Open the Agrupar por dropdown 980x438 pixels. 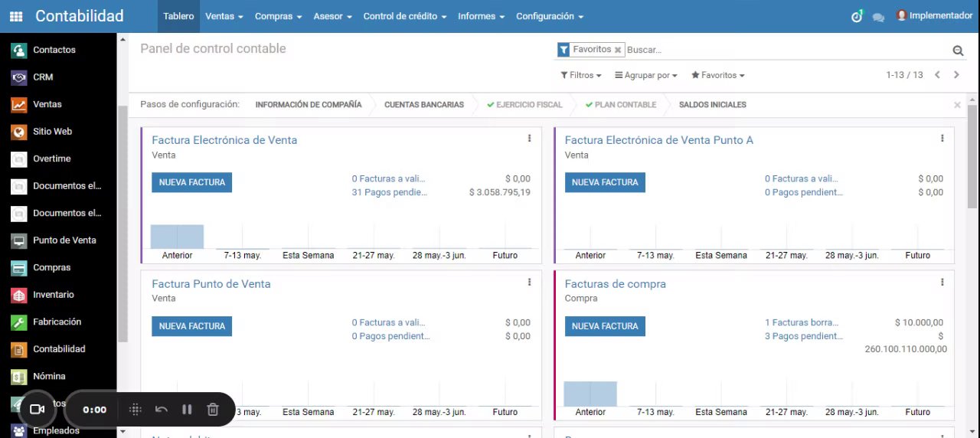point(645,75)
